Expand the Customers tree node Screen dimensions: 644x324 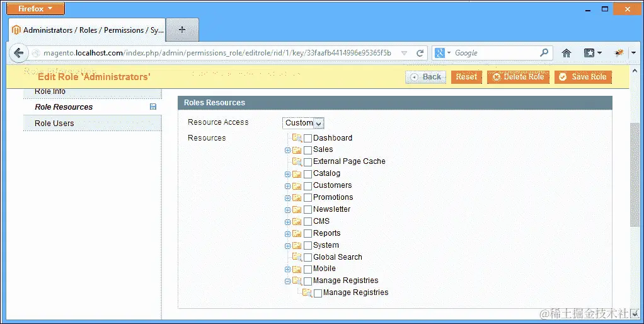click(287, 186)
